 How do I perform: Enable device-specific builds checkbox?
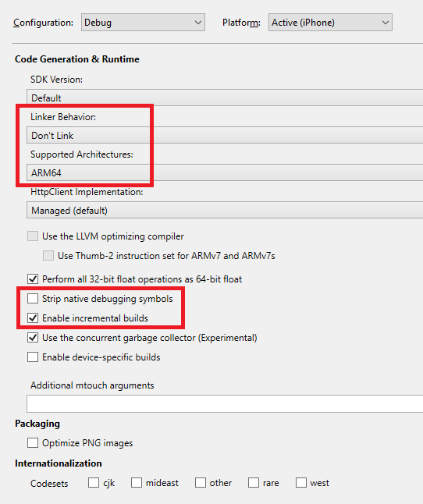pyautogui.click(x=33, y=357)
